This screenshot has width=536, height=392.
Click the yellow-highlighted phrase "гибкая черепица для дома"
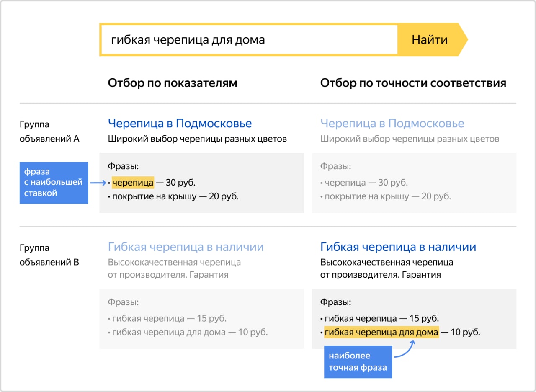[381, 333]
